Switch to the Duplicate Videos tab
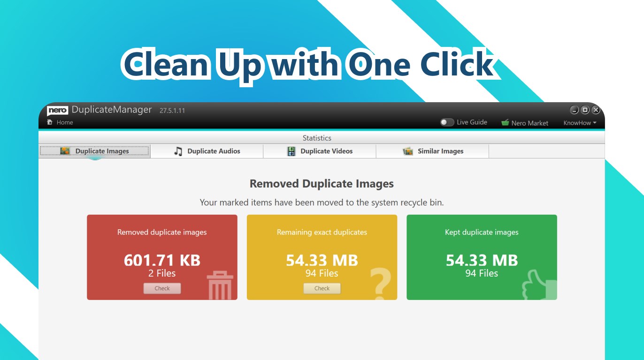 tap(320, 151)
